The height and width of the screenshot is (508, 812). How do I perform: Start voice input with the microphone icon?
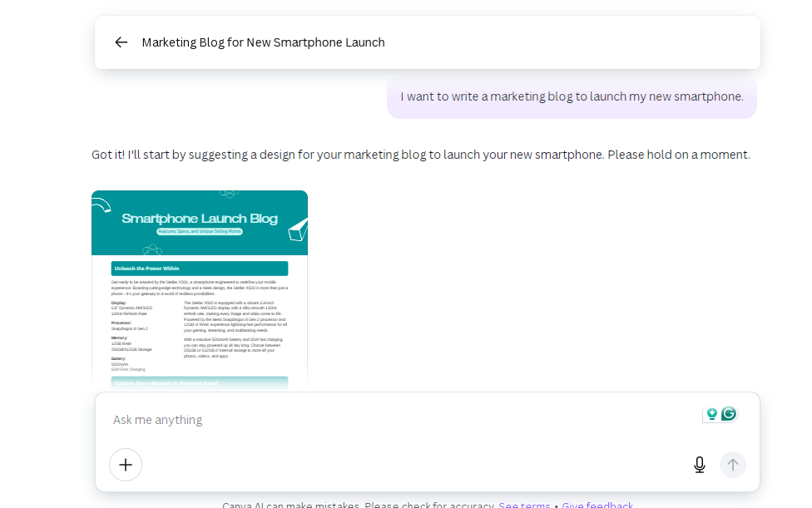point(699,465)
